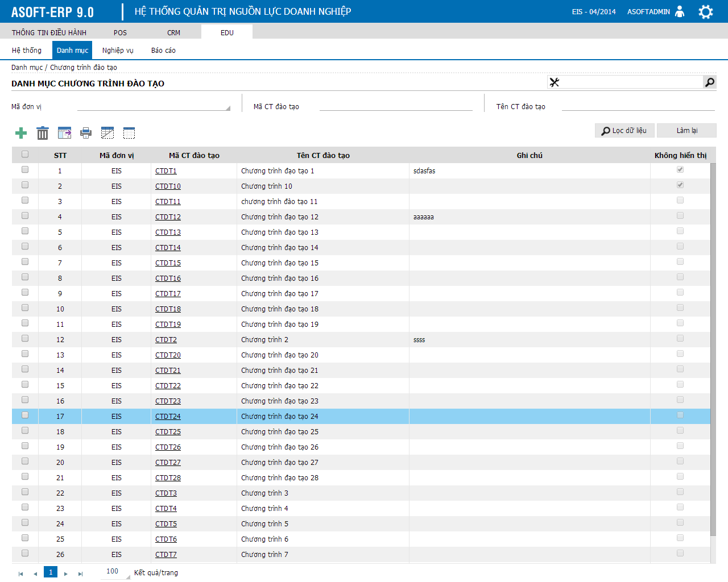Focus the Mã CT đào tạo input field

coord(396,106)
